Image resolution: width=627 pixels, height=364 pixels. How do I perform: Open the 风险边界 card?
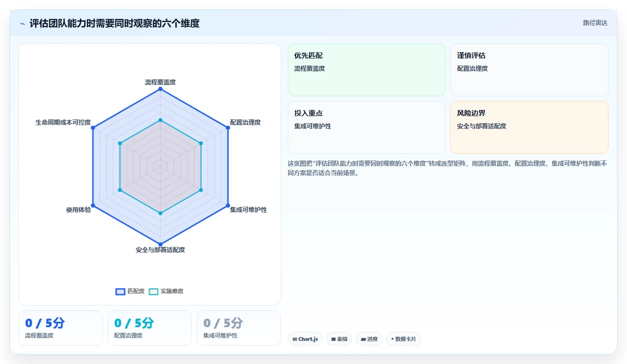point(529,127)
